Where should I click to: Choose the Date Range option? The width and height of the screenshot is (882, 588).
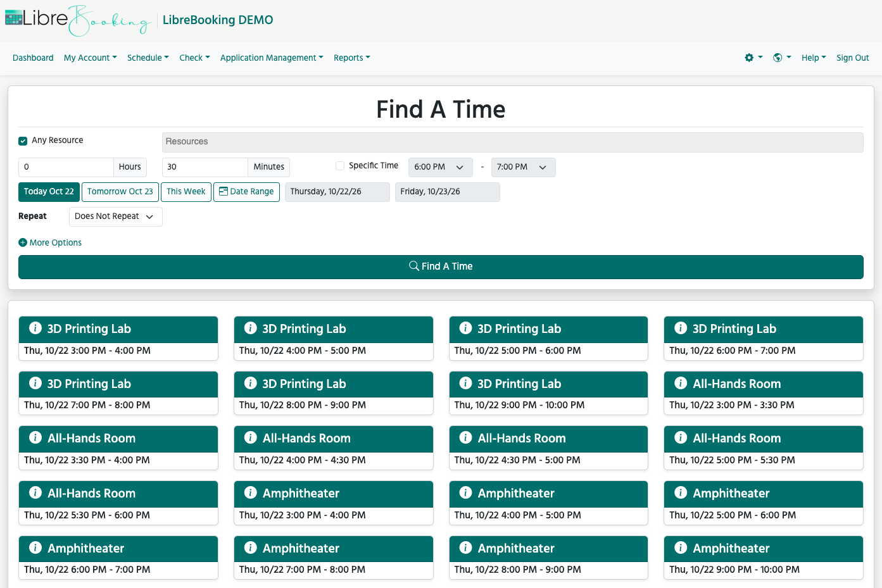tap(246, 192)
